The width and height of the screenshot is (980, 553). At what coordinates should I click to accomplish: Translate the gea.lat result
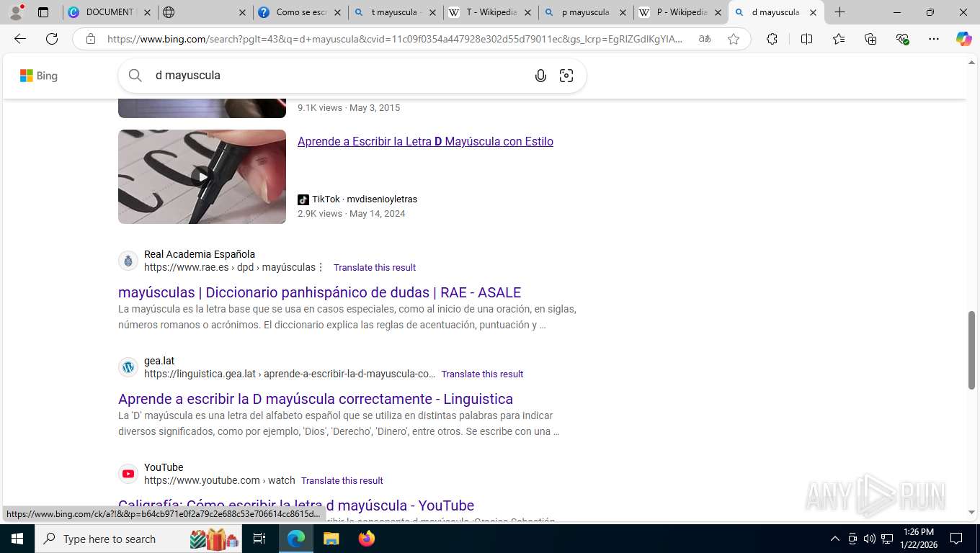click(x=482, y=374)
